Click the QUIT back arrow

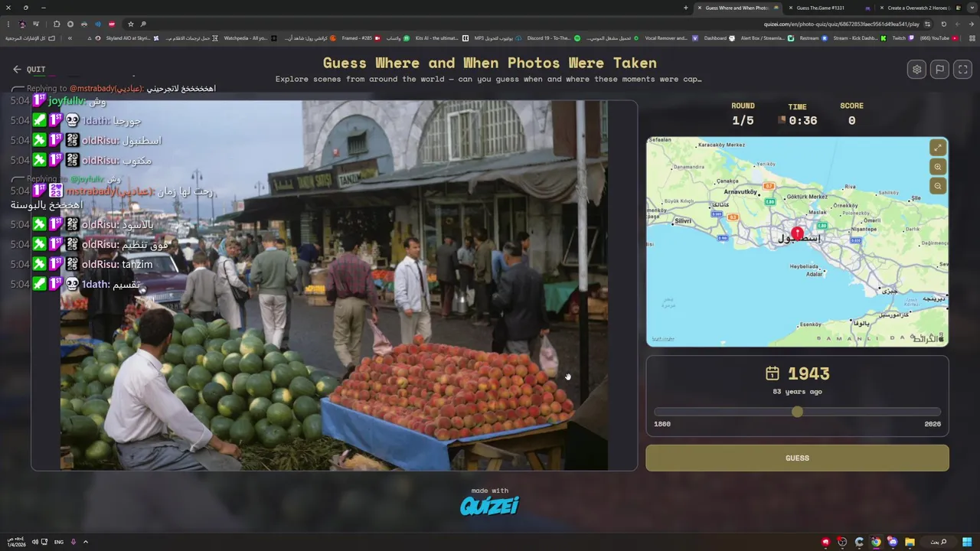click(17, 70)
